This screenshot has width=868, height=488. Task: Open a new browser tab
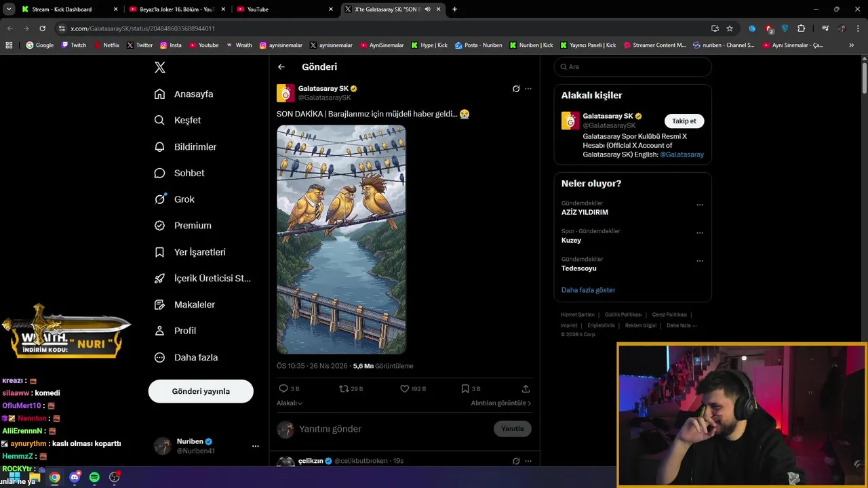click(454, 9)
